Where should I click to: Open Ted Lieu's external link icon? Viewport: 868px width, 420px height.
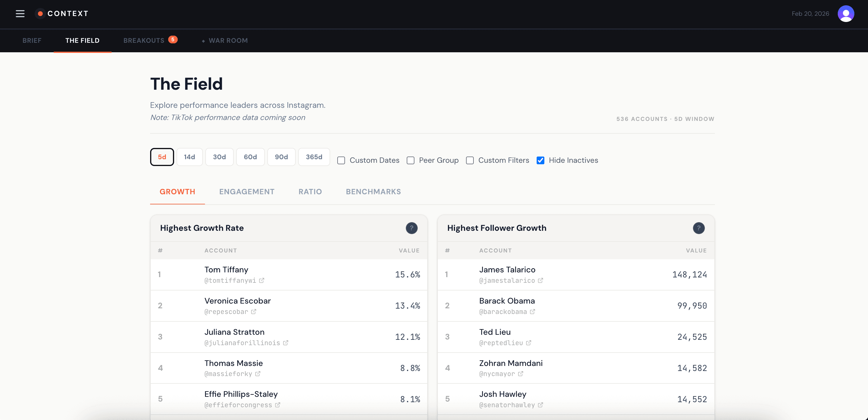[x=528, y=343]
